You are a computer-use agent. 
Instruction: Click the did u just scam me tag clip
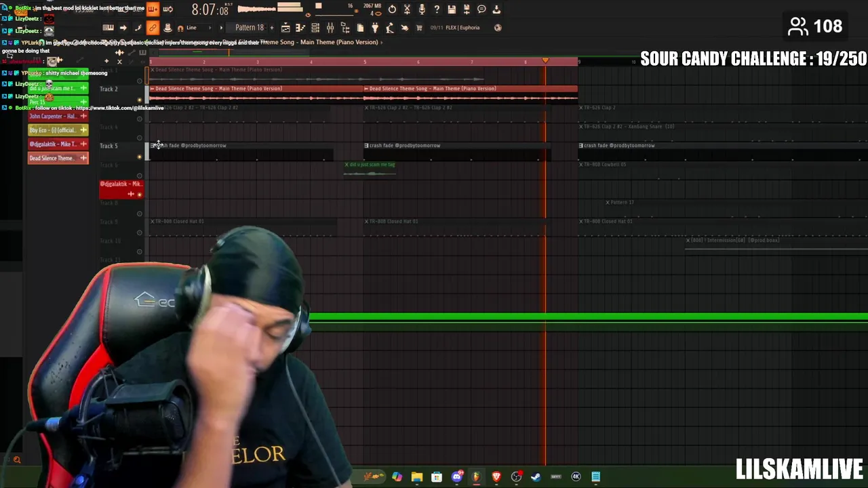[x=370, y=169]
